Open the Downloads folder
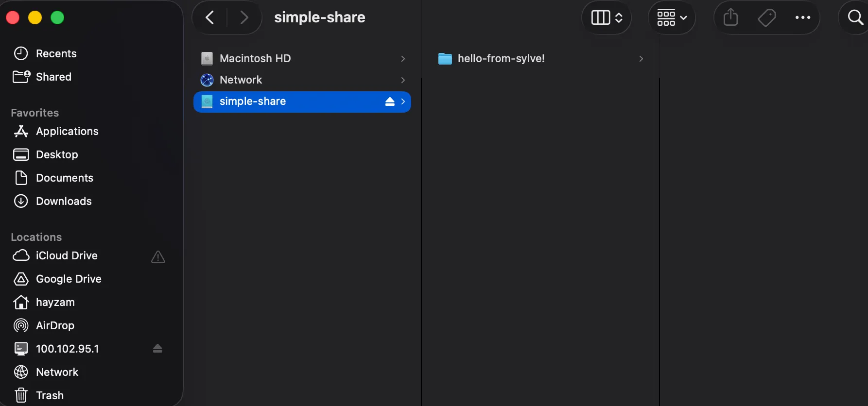The height and width of the screenshot is (406, 868). click(64, 201)
